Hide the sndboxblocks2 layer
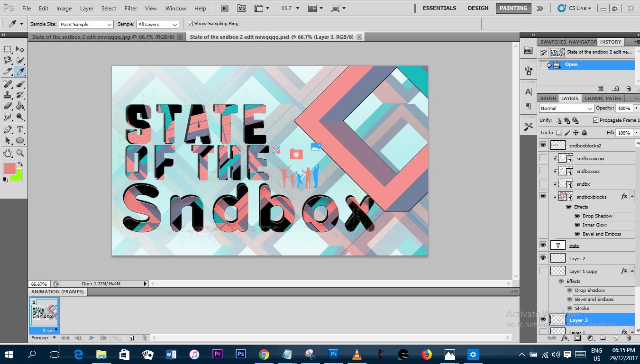Image resolution: width=640 pixels, height=364 pixels. coord(543,145)
